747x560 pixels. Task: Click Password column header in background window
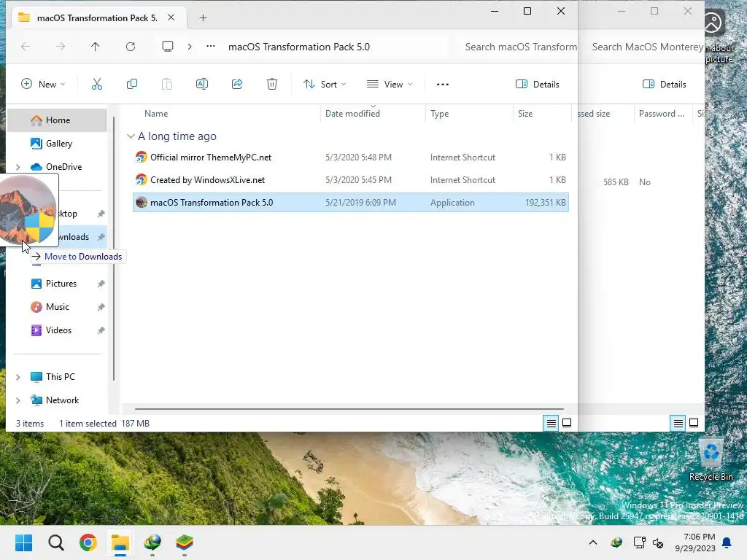click(661, 113)
